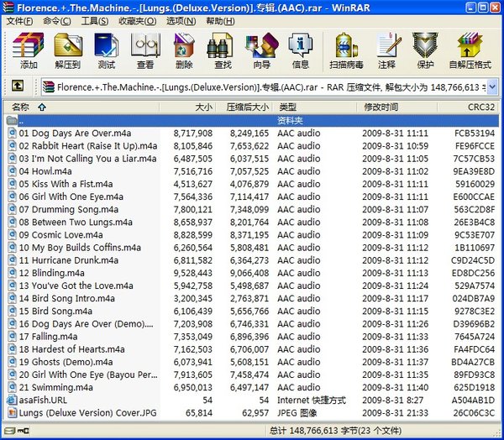Click the file icon of 01 Dog Days Are Over.m4a
This screenshot has height=440, width=504.
click(x=12, y=133)
